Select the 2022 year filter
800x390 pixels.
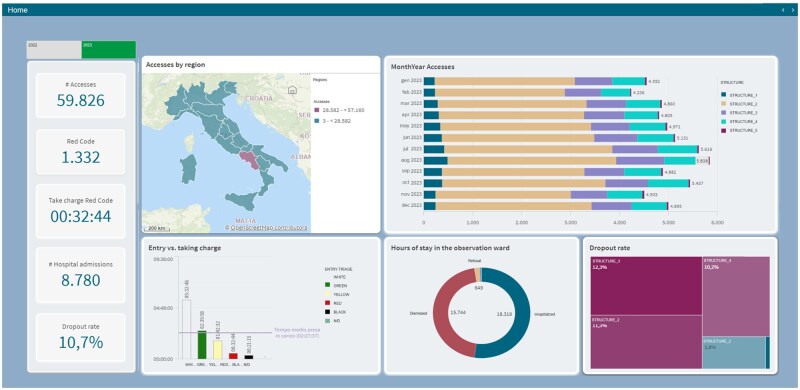click(54, 50)
